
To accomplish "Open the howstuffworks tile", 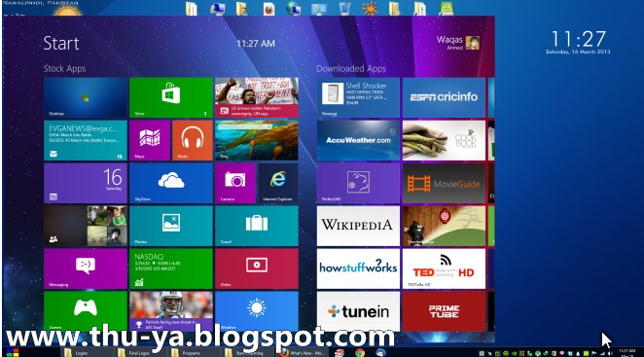I will pyautogui.click(x=358, y=268).
